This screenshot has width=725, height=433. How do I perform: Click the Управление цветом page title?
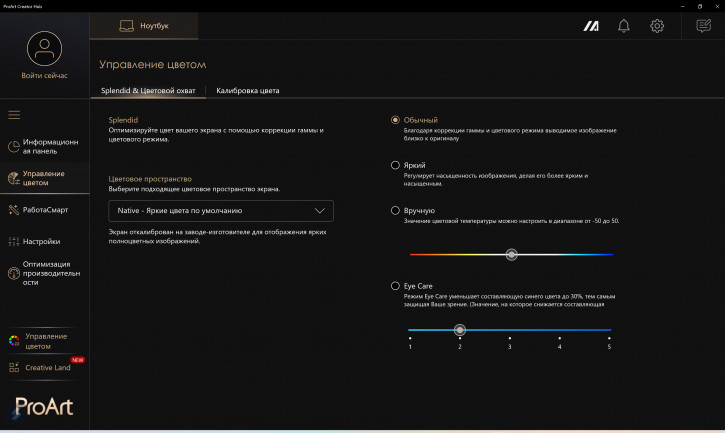coord(153,65)
